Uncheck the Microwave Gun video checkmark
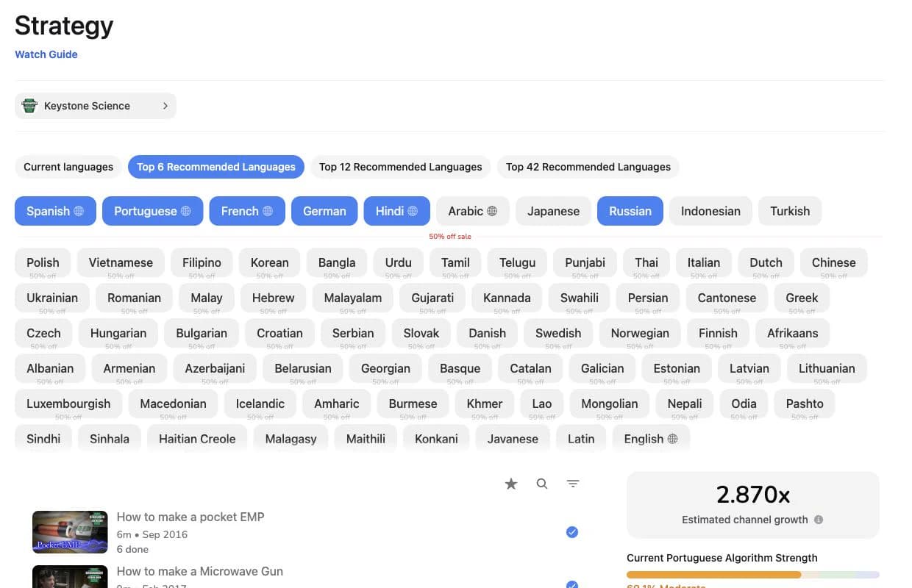Screen dimensions: 912x588 [572, 585]
